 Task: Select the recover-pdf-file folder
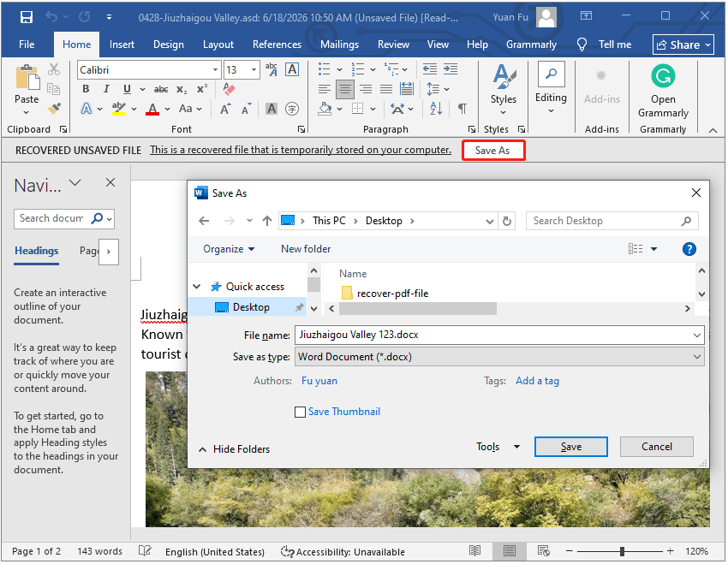[x=385, y=294]
